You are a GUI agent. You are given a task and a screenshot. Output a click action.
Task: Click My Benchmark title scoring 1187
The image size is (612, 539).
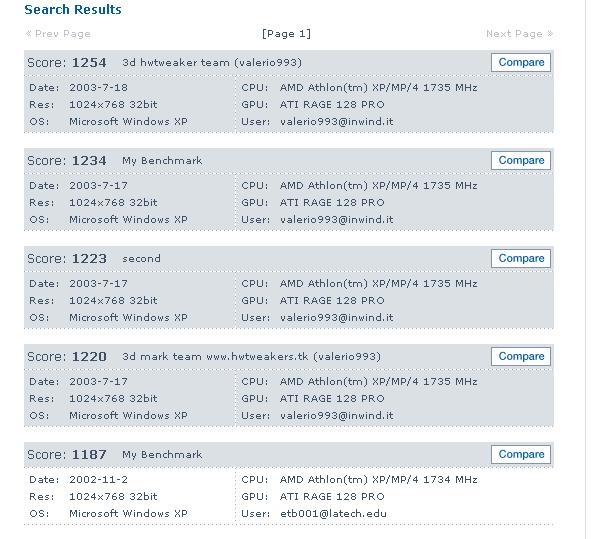pos(162,455)
